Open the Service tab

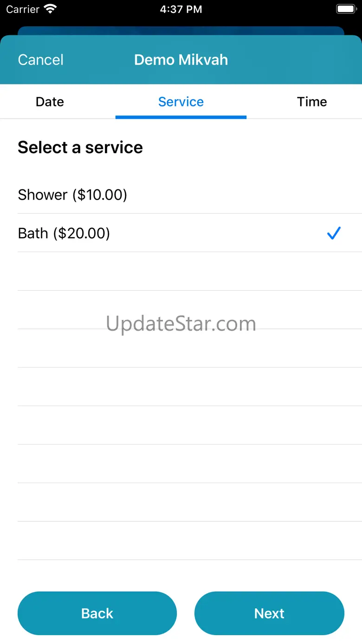(181, 102)
